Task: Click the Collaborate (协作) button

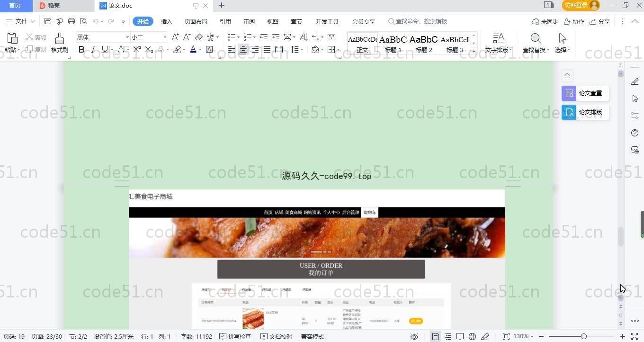Action: click(574, 21)
